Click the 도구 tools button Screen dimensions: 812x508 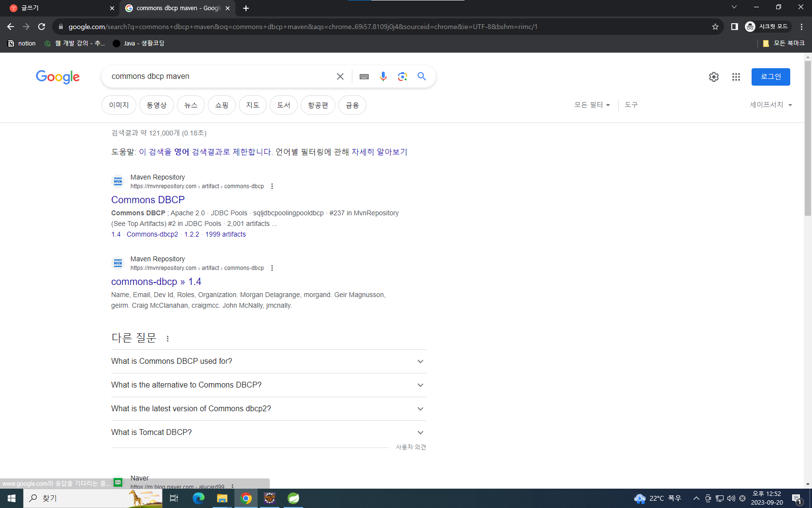[x=631, y=105]
